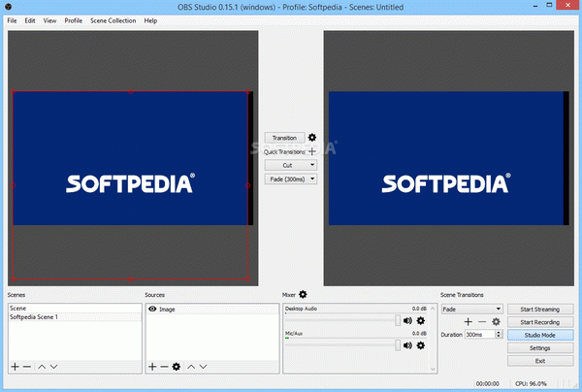Add a scene transition with plus icon
The image size is (582, 392).
[468, 321]
